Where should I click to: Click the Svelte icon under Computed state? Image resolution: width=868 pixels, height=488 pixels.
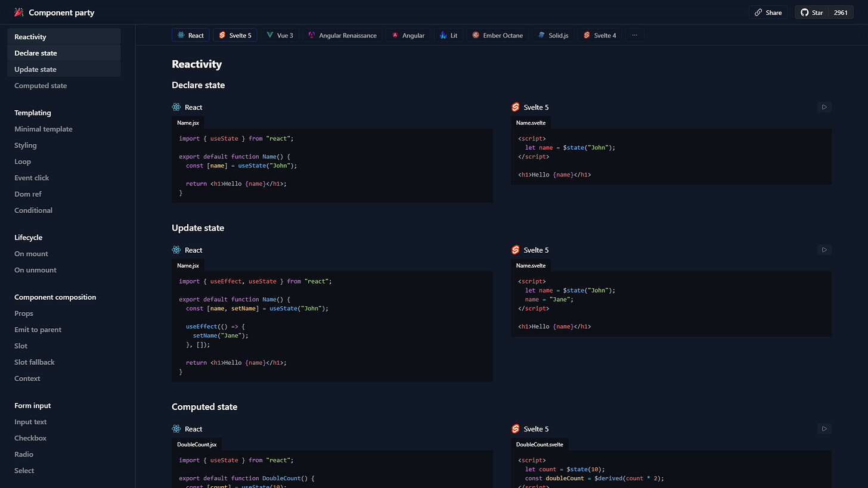pos(516,428)
